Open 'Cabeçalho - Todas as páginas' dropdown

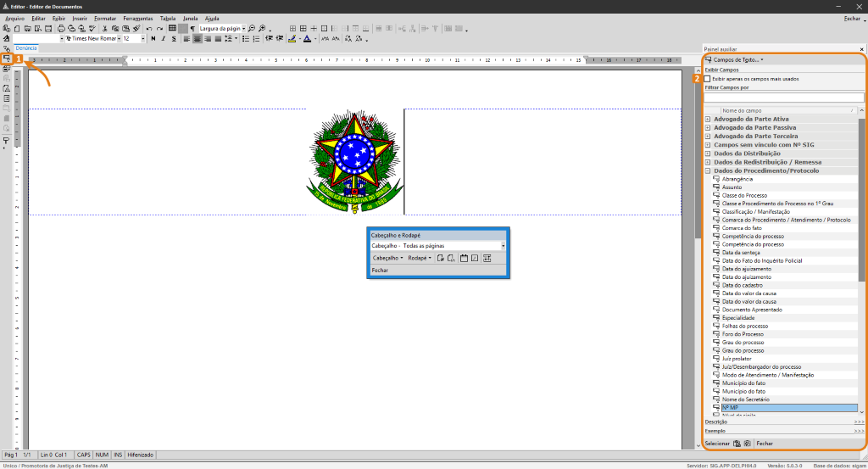[x=503, y=246]
